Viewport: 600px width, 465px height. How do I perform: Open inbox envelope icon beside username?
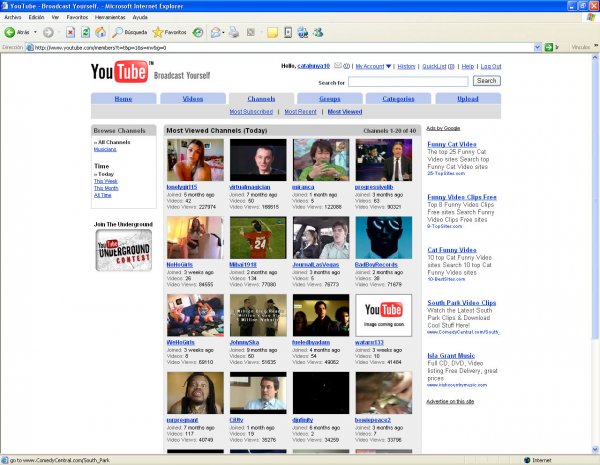338,66
